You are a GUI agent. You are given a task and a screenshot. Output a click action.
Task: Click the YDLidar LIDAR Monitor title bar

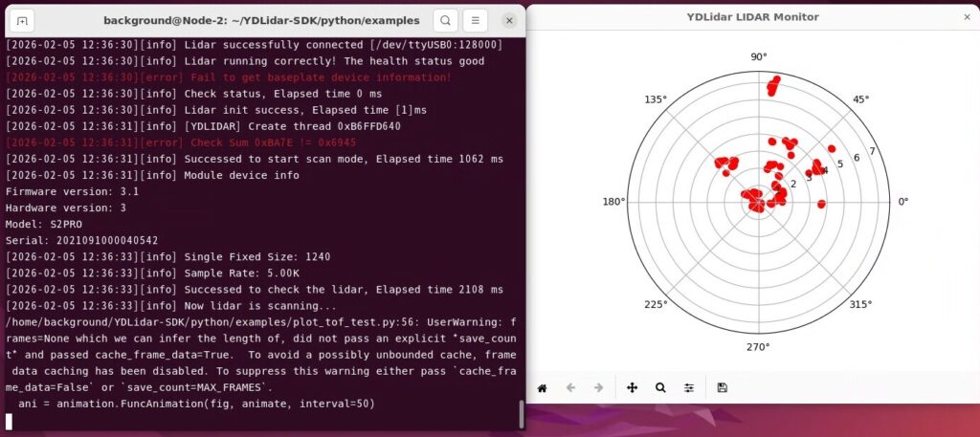[x=752, y=17]
